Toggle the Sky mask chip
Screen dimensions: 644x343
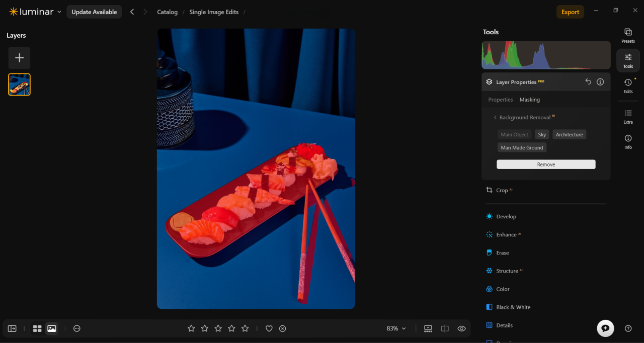542,134
